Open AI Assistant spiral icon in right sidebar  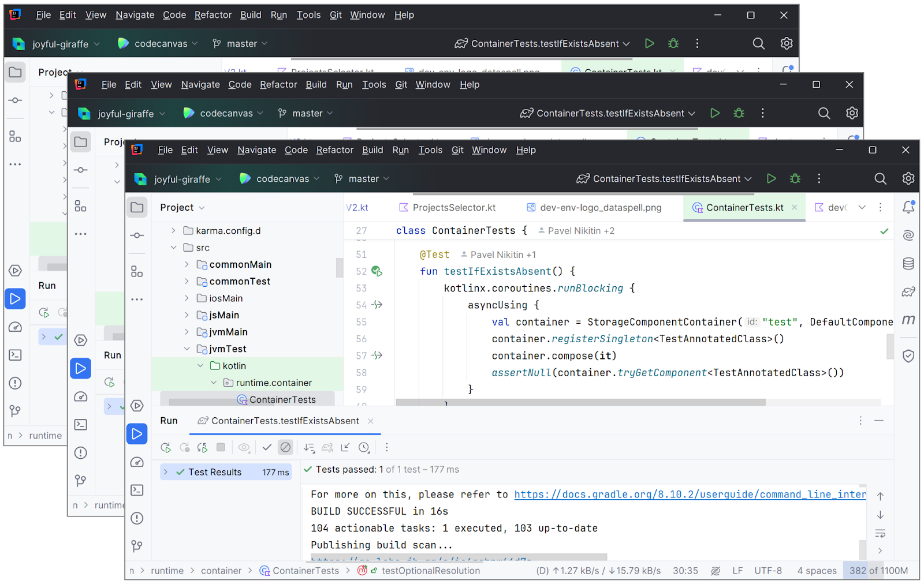coord(908,235)
